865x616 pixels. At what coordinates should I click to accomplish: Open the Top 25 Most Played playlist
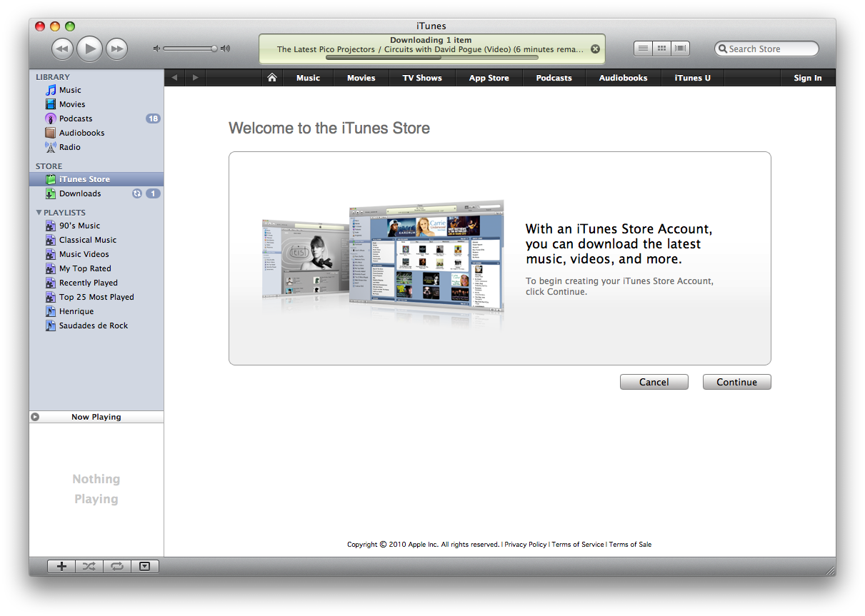point(96,297)
